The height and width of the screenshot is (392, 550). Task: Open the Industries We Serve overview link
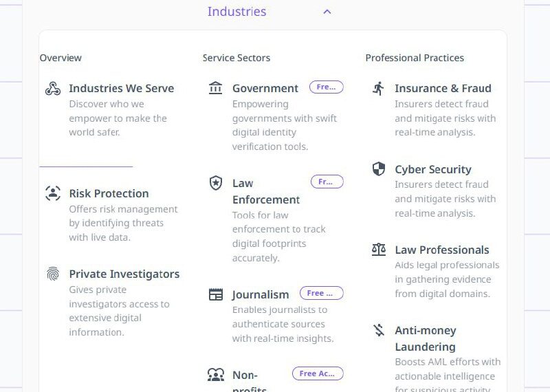[x=121, y=88]
